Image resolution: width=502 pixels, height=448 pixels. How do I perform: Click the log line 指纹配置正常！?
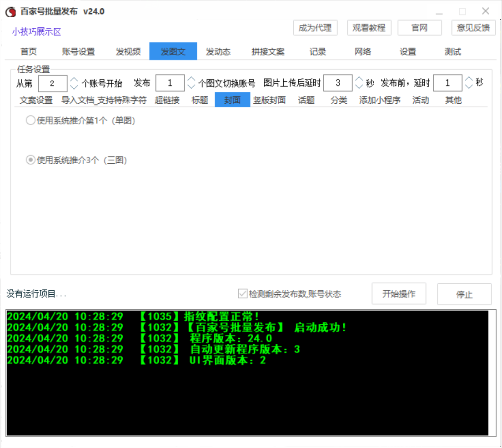point(133,317)
